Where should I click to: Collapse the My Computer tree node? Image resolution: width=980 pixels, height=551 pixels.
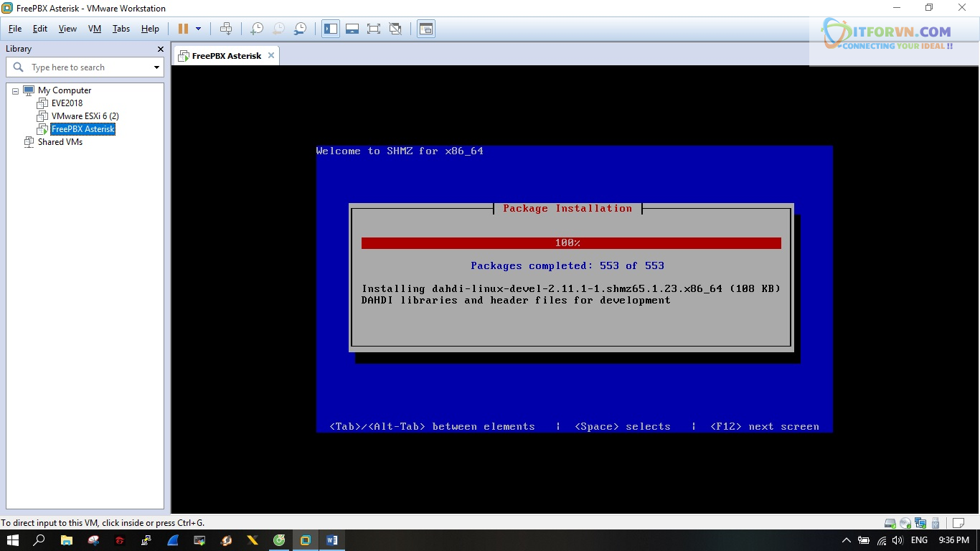coord(15,91)
